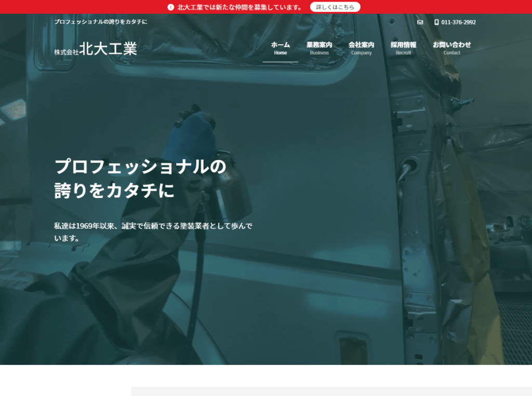Screen dimensions: 532x396
Task: Click the mobile phone icon
Action: point(436,22)
